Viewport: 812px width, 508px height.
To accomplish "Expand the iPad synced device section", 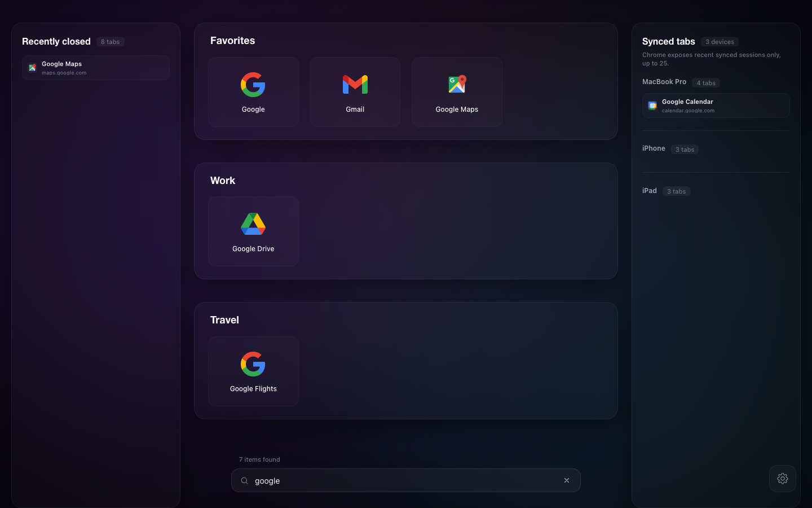I will tap(650, 191).
